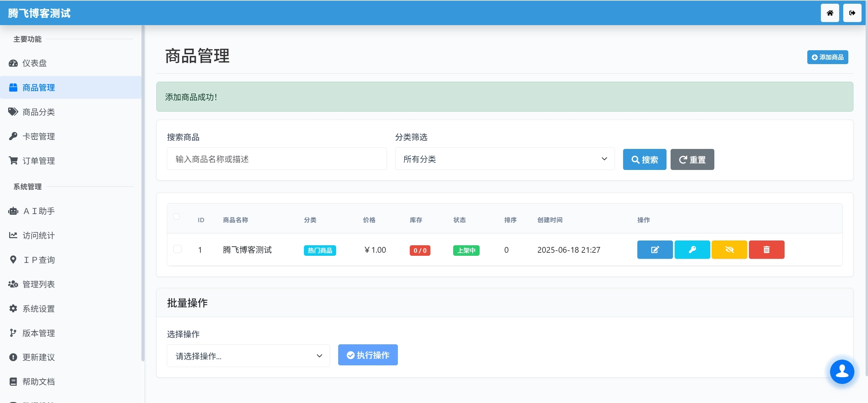Open the floating user avatar button
The height and width of the screenshot is (403, 868).
pos(842,371)
